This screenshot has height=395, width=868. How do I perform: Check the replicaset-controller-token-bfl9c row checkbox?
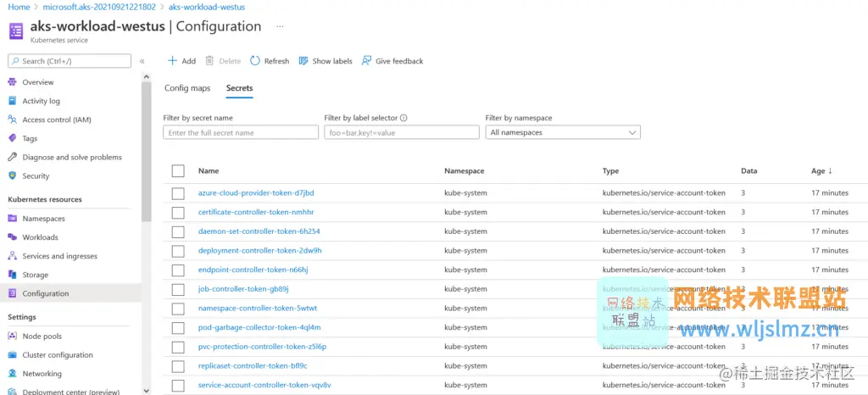pos(178,366)
